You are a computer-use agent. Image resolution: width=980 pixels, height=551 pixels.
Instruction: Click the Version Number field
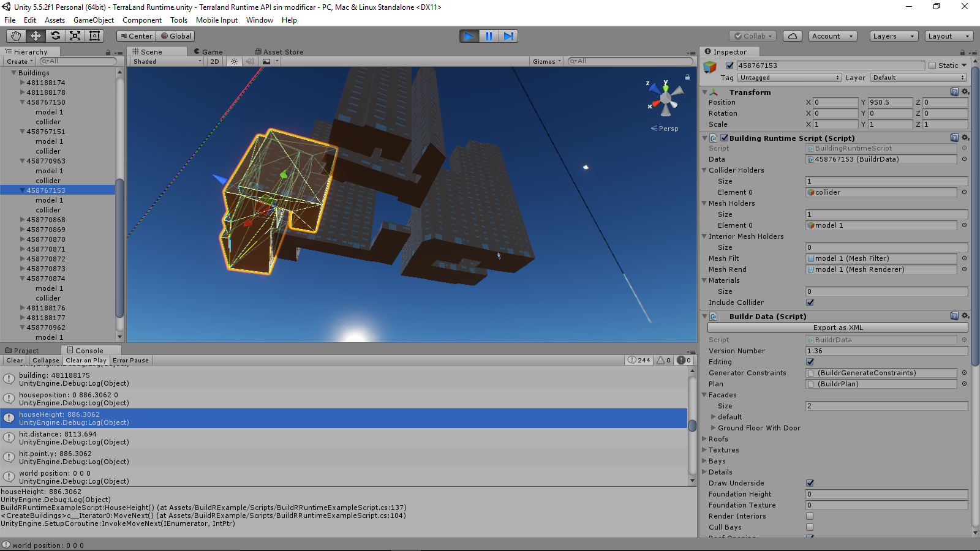[x=886, y=351]
